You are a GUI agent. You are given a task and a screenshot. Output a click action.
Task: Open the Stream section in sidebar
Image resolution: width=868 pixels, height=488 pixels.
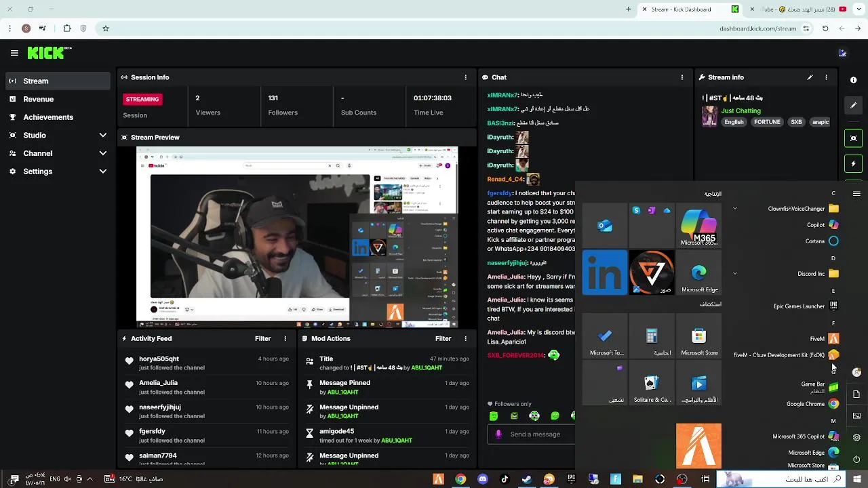tap(58, 81)
